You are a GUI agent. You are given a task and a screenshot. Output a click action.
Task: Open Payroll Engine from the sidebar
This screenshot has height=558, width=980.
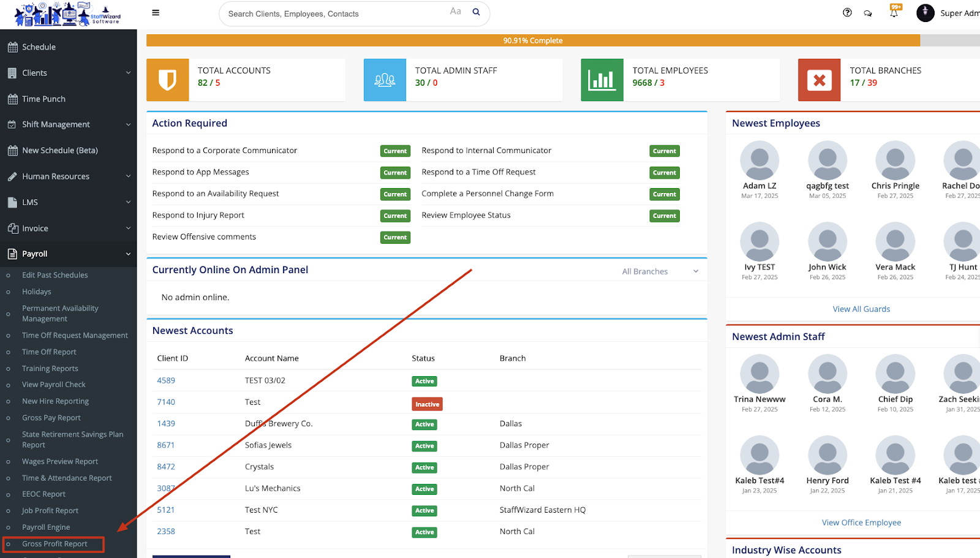(x=46, y=527)
